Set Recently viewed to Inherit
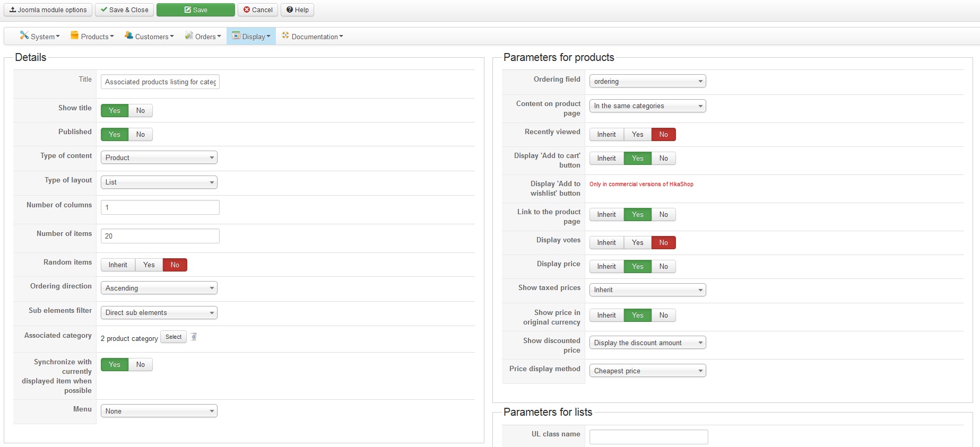The height and width of the screenshot is (447, 980). 606,134
